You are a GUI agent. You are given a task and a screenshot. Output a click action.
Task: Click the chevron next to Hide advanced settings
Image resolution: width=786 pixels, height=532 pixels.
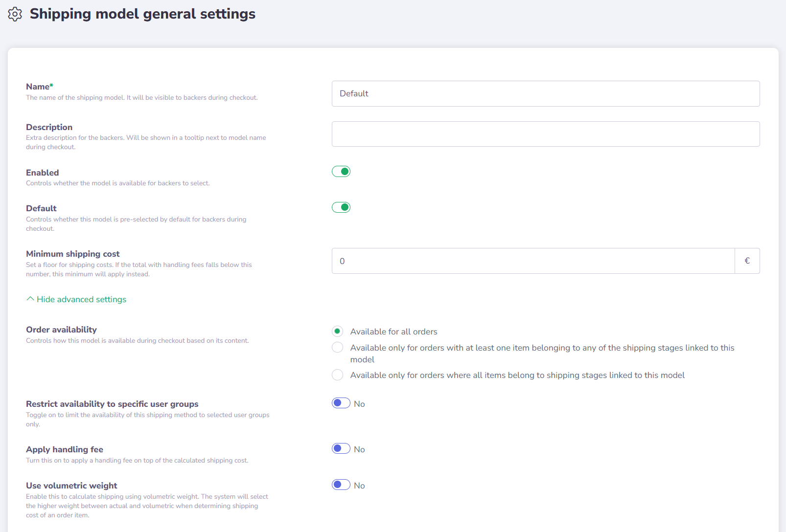30,299
